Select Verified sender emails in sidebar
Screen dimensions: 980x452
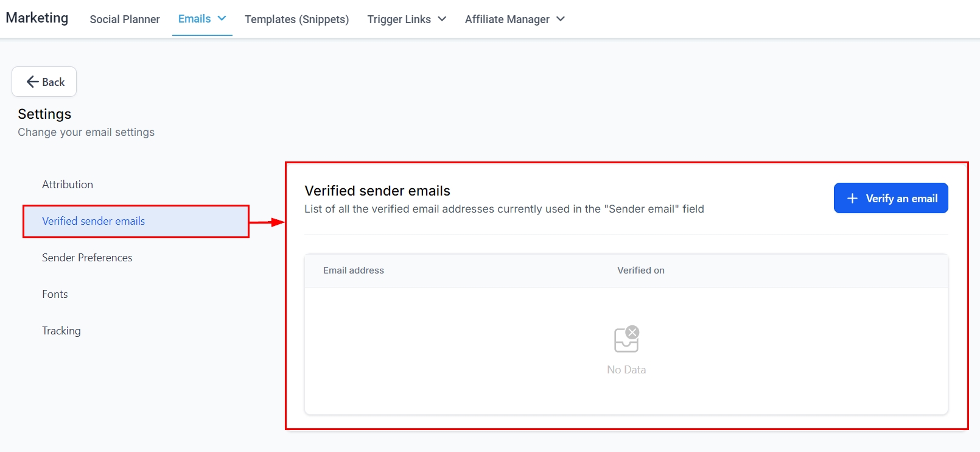coord(93,221)
